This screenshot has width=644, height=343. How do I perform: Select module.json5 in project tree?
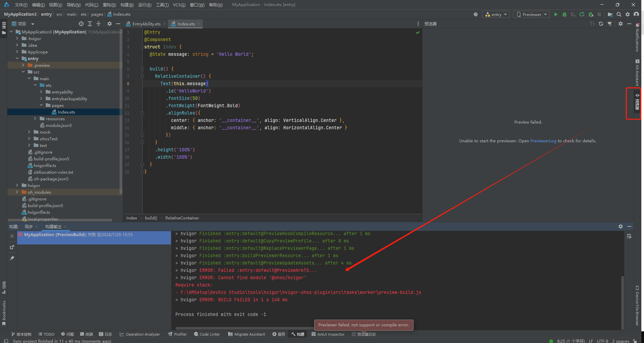coord(58,125)
